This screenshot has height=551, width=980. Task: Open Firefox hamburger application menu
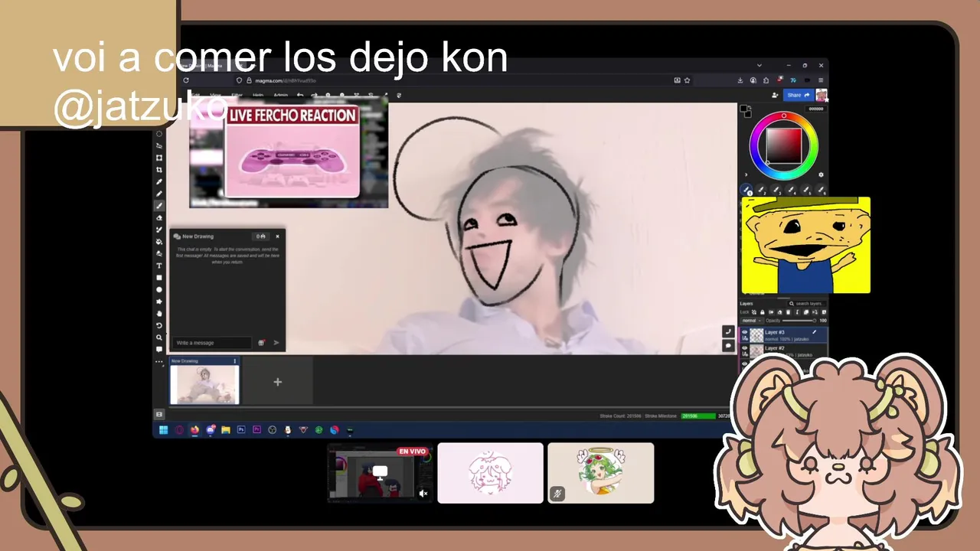pos(821,80)
